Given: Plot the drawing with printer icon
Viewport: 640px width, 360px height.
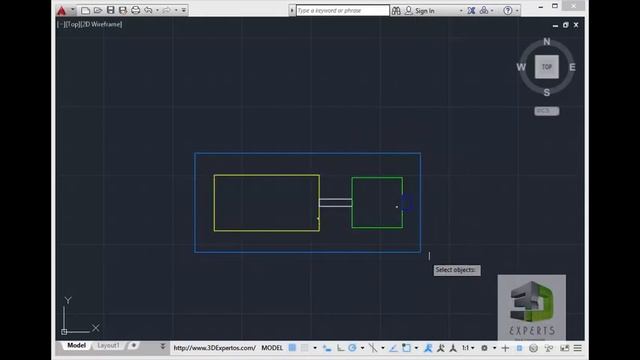Looking at the screenshot, I should coord(136,10).
